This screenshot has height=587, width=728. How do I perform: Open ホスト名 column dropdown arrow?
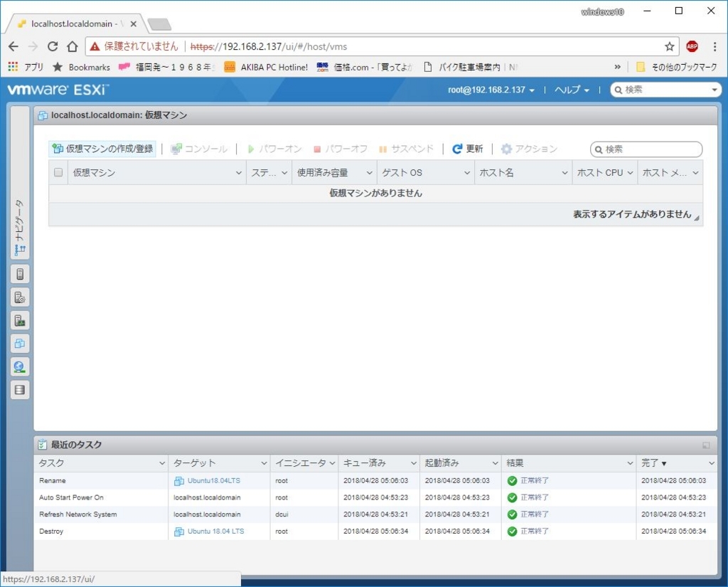click(565, 173)
